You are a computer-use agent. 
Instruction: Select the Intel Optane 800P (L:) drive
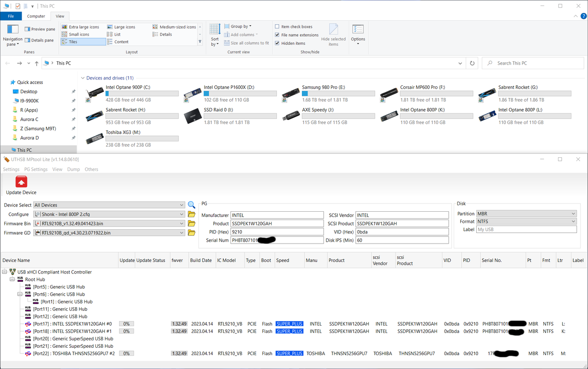[x=524, y=116]
